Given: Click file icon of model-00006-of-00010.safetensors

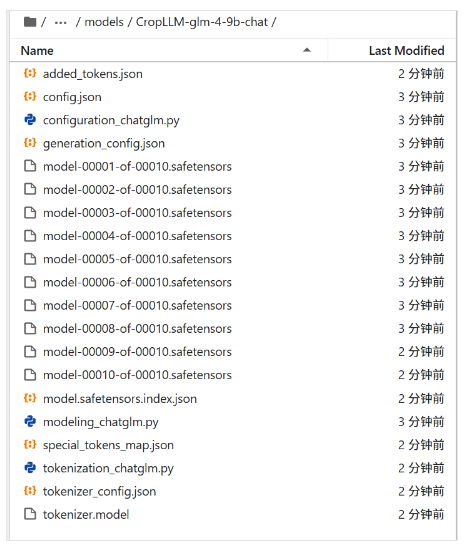Looking at the screenshot, I should (30, 282).
